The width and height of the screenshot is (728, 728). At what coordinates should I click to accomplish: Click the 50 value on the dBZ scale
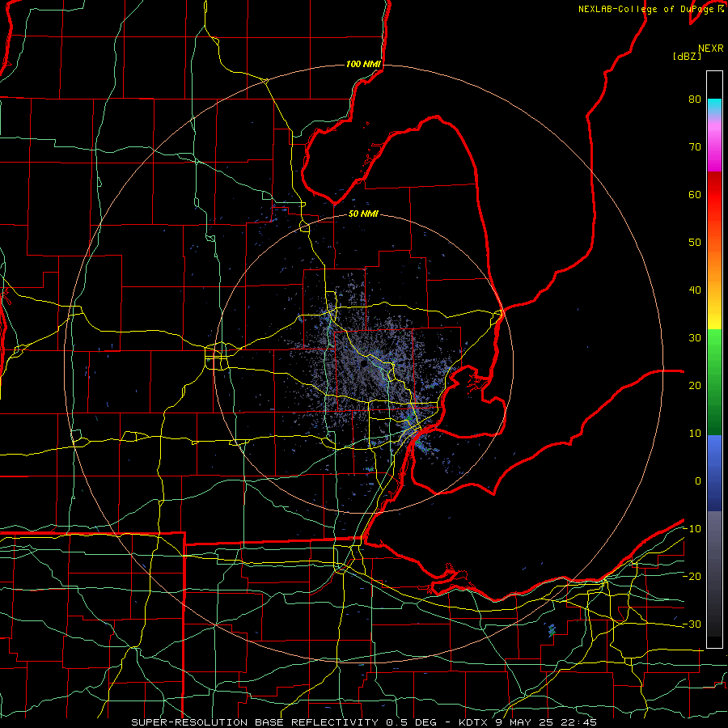[695, 243]
